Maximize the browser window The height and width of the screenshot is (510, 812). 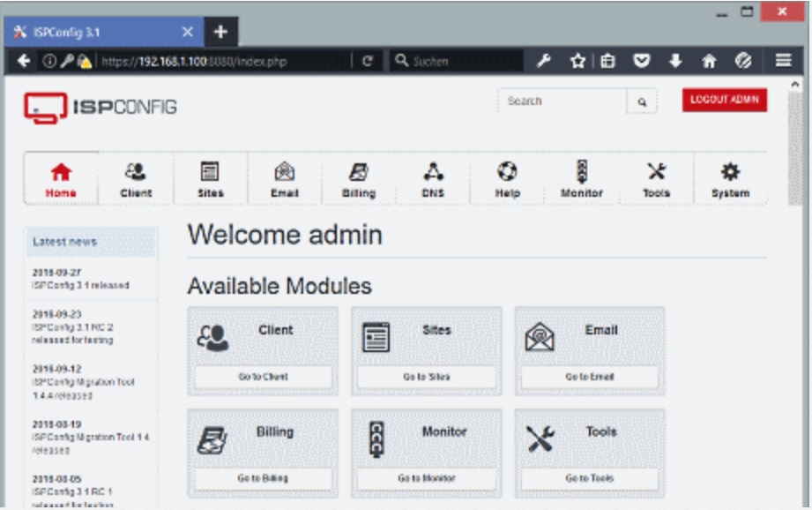(747, 11)
